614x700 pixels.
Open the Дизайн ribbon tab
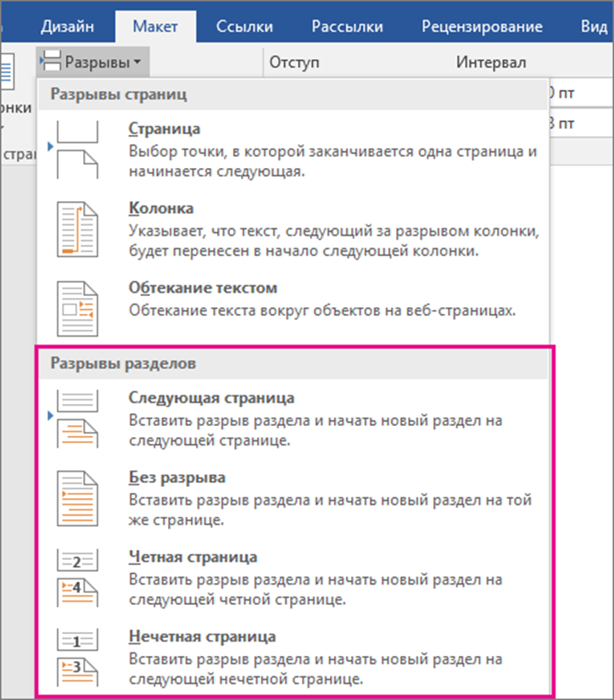[x=67, y=26]
